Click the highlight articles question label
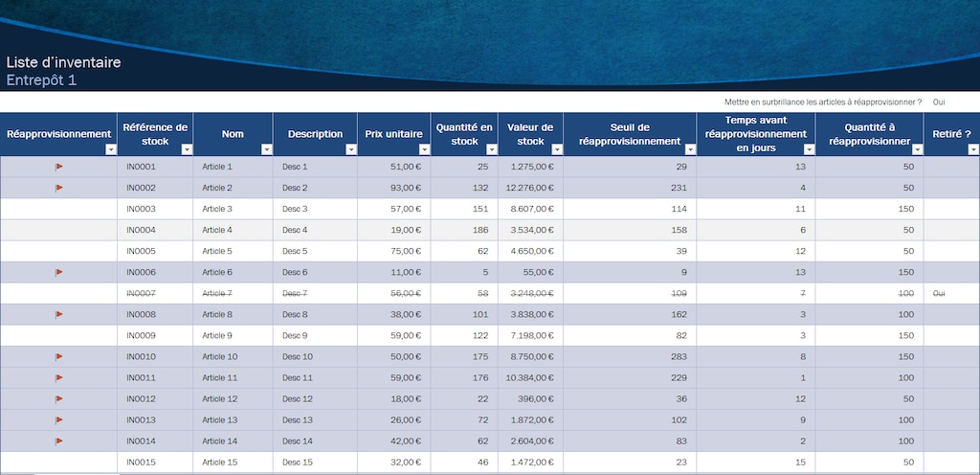The width and height of the screenshot is (980, 475). tap(823, 102)
